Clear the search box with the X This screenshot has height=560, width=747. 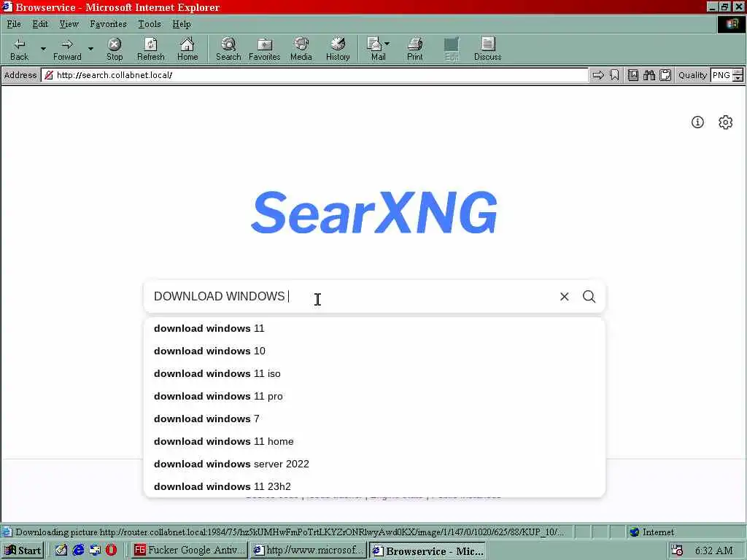coord(564,297)
